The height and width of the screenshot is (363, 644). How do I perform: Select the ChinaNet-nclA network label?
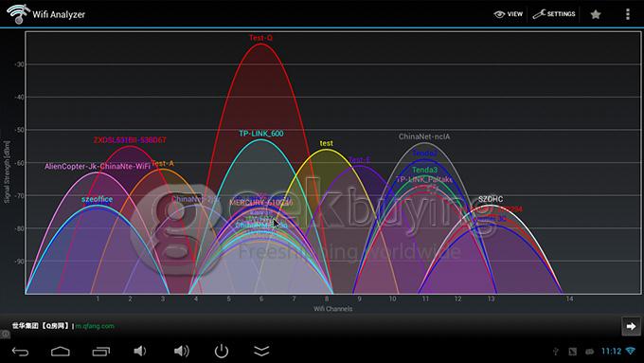coord(424,136)
